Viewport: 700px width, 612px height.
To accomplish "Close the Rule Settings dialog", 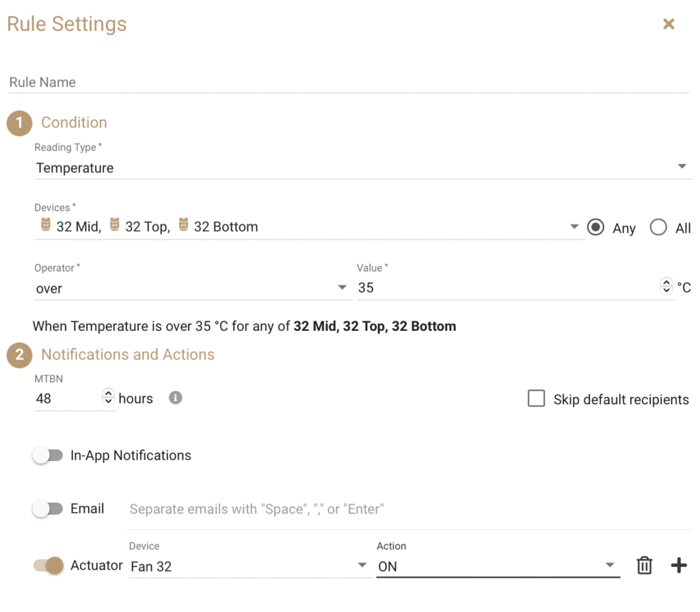I will pyautogui.click(x=669, y=24).
